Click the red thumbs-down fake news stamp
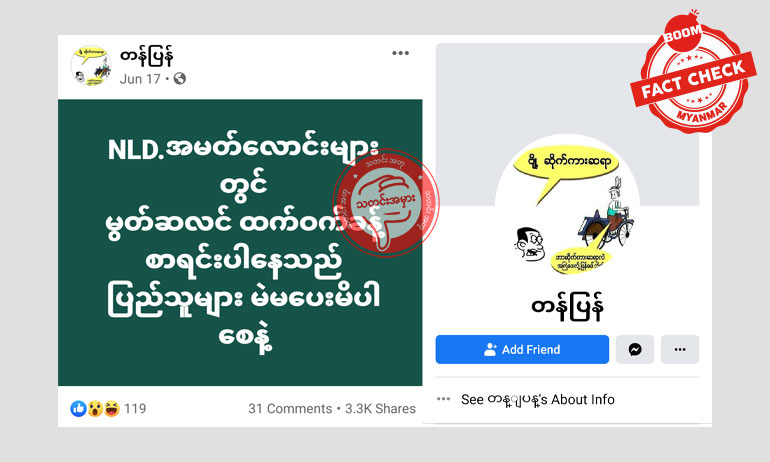This screenshot has height=462, width=770. tap(386, 203)
